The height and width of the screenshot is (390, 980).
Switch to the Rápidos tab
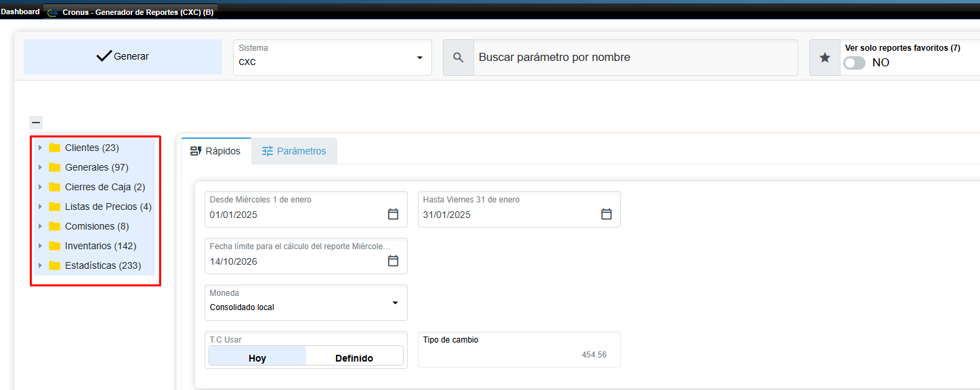pyautogui.click(x=216, y=151)
